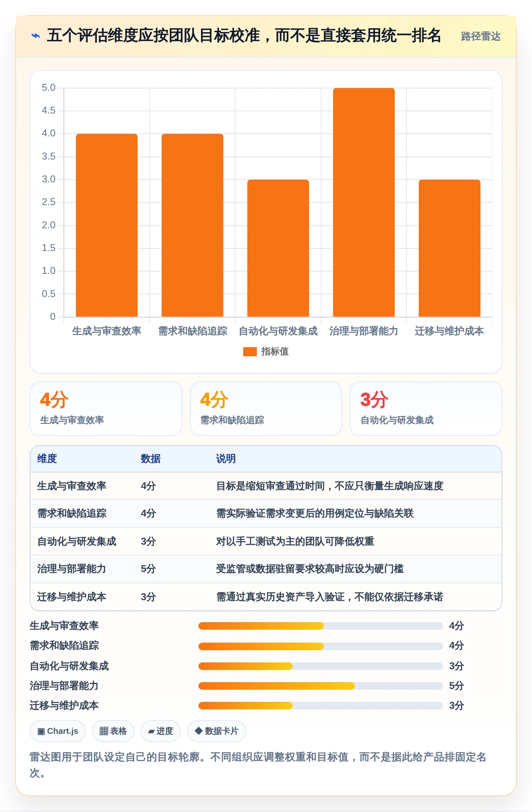This screenshot has width=532, height=812.
Task: Click the 迁移与维护成本 bar in chart
Action: click(450, 248)
